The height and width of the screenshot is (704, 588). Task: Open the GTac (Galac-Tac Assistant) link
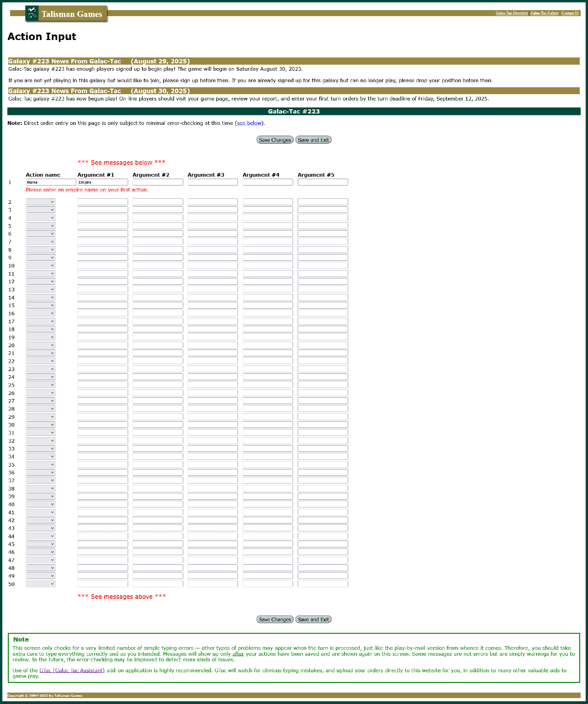72,670
